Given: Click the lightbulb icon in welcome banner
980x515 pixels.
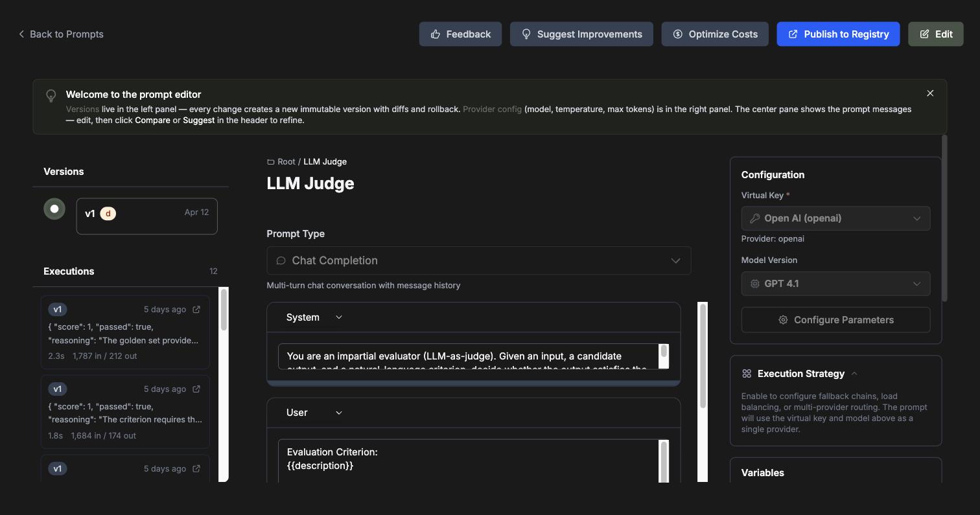Looking at the screenshot, I should point(51,96).
